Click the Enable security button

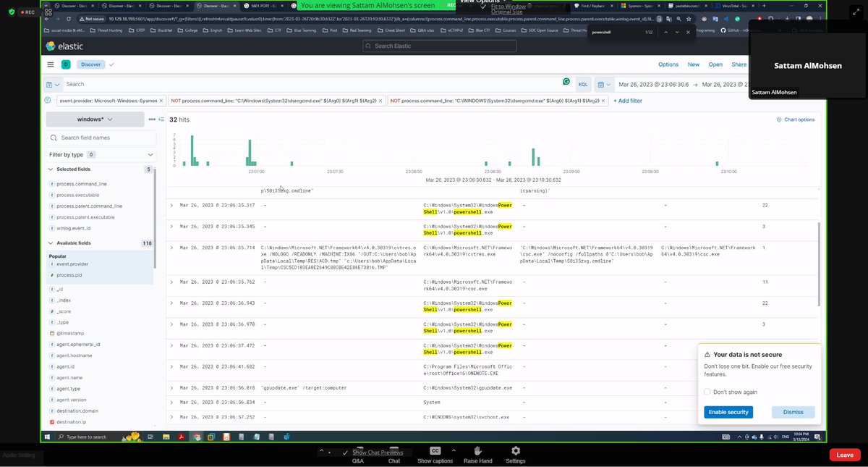(728, 412)
